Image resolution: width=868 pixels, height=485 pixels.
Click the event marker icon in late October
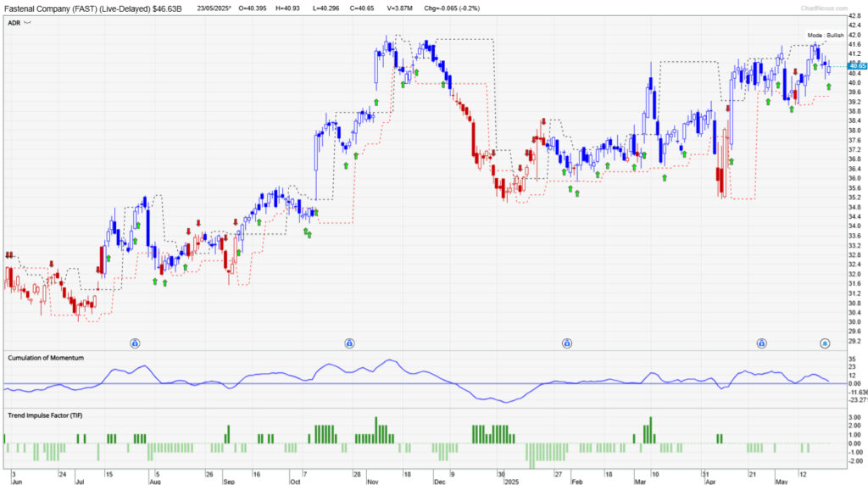pos(349,343)
